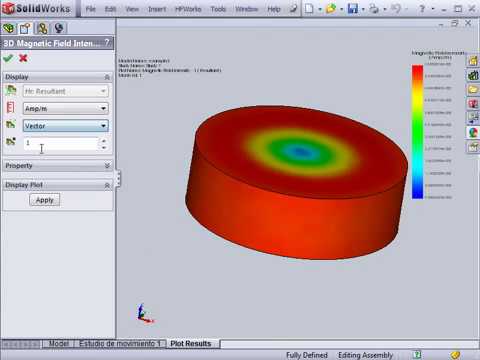Click the rainbow color legend bar
The height and width of the screenshot is (360, 480).
click(417, 132)
